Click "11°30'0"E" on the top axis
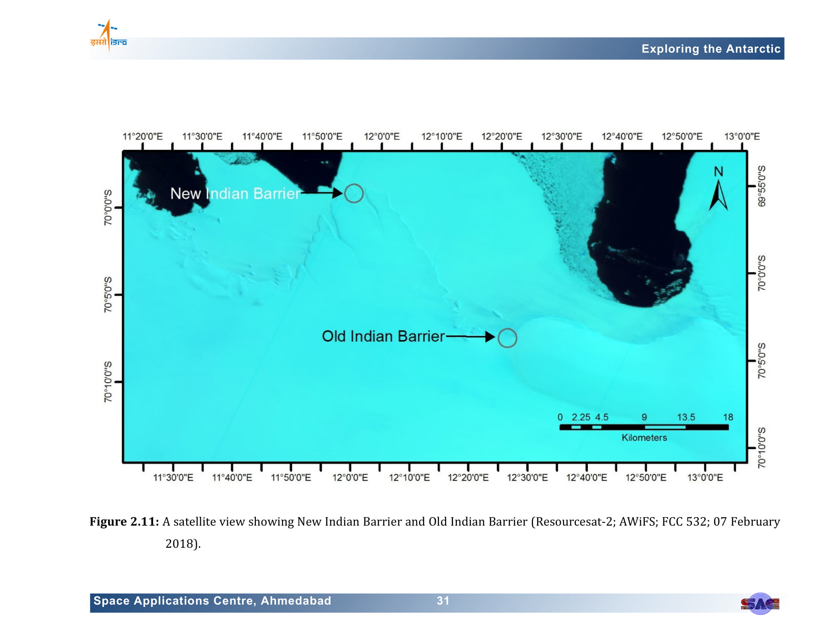The width and height of the screenshot is (834, 644). [202, 136]
